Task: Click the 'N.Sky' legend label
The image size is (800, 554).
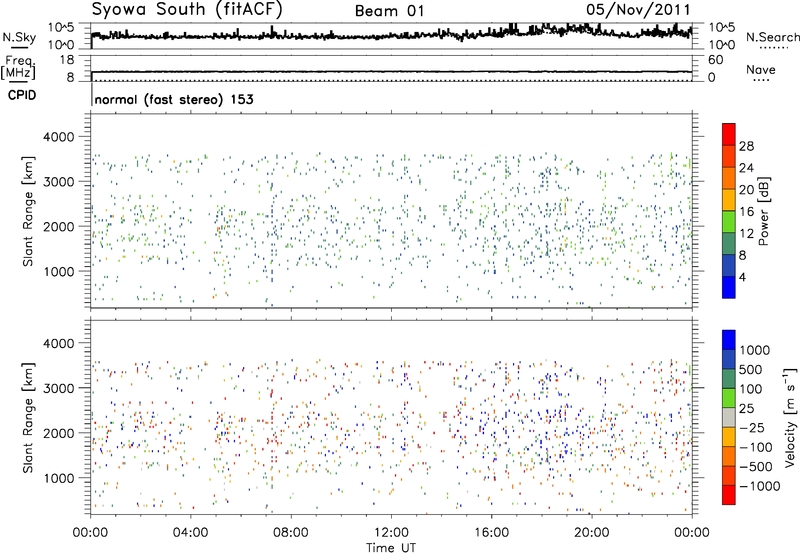Action: 19,37
